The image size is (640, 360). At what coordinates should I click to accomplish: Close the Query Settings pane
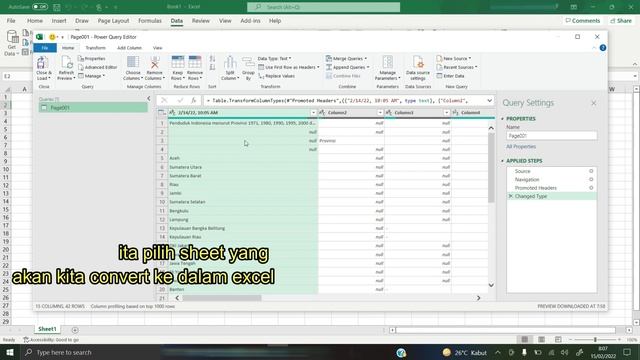pyautogui.click(x=594, y=103)
